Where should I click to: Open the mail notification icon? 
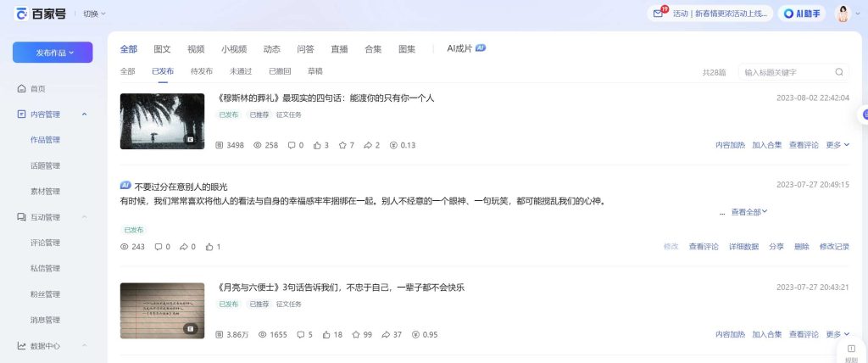(x=658, y=14)
